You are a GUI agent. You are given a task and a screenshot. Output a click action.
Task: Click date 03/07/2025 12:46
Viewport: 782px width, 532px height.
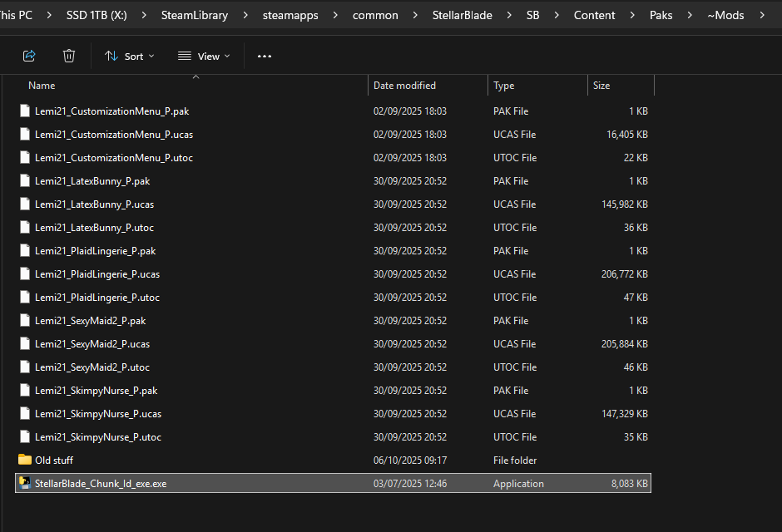click(x=410, y=484)
